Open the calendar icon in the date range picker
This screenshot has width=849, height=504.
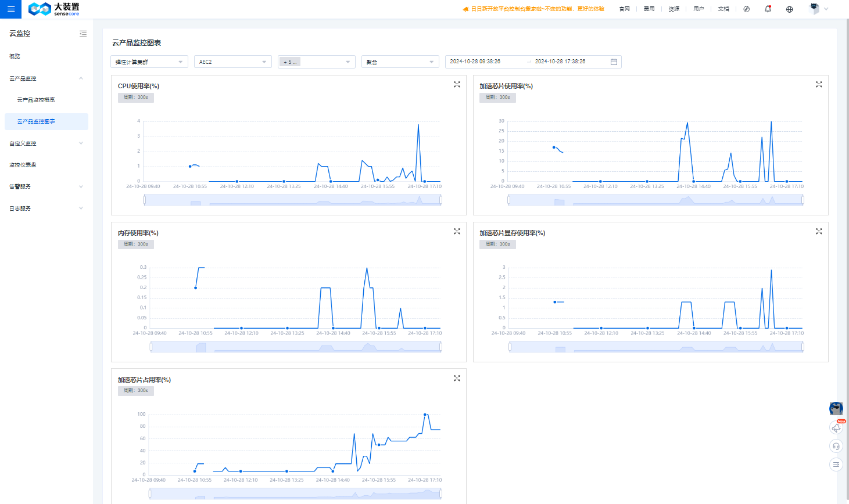(x=614, y=62)
